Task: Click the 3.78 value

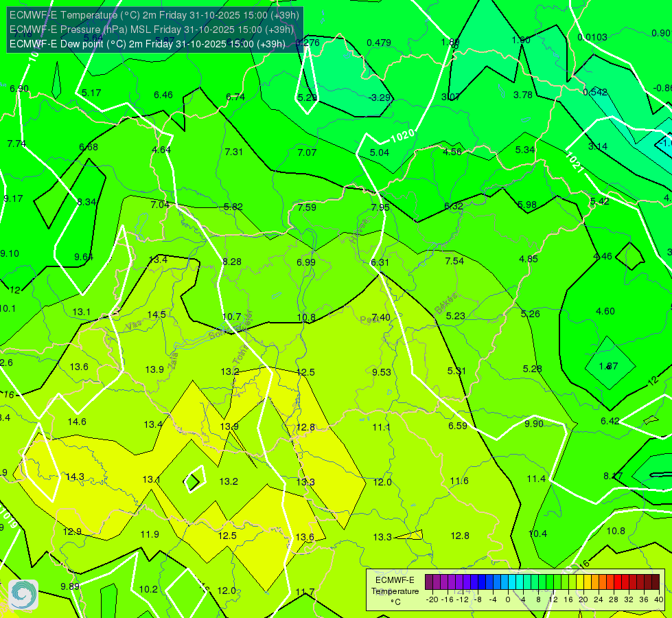Action: pyautogui.click(x=523, y=95)
